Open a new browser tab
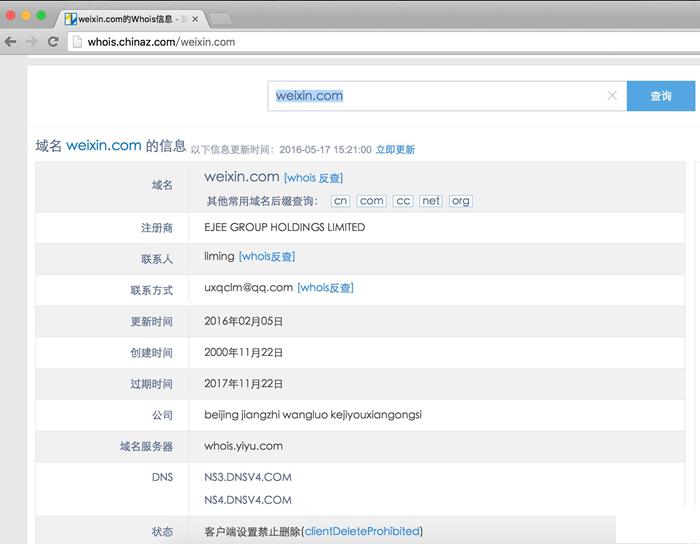The image size is (700, 544). pyautogui.click(x=221, y=19)
